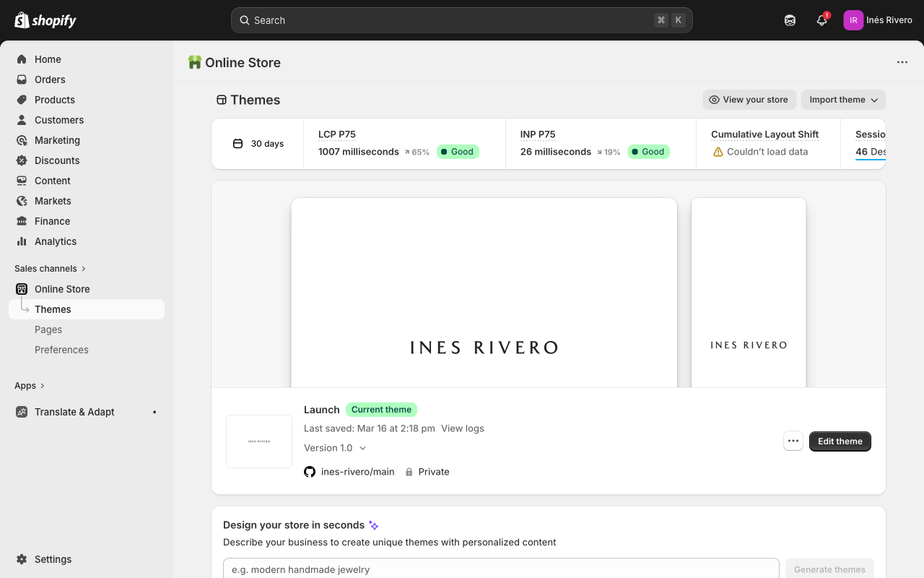Viewport: 924px width, 578px height.
Task: Click the Launch theme preview thumbnail
Action: 258,441
